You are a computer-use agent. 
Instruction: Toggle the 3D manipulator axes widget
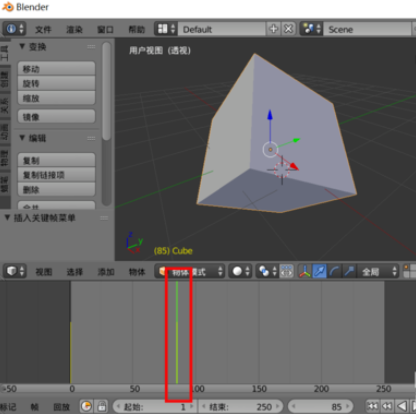coord(304,271)
